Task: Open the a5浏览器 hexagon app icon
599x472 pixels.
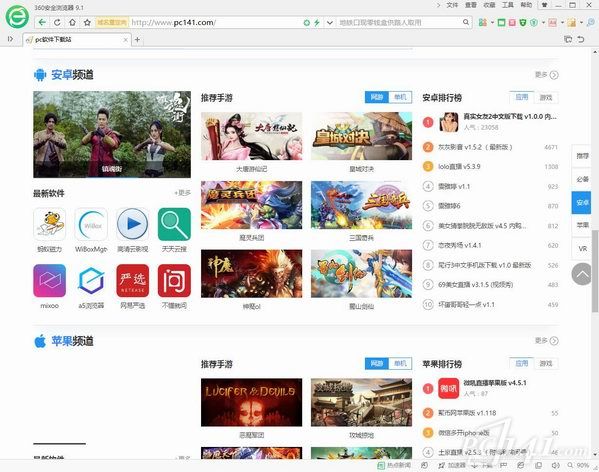Action: [x=91, y=281]
